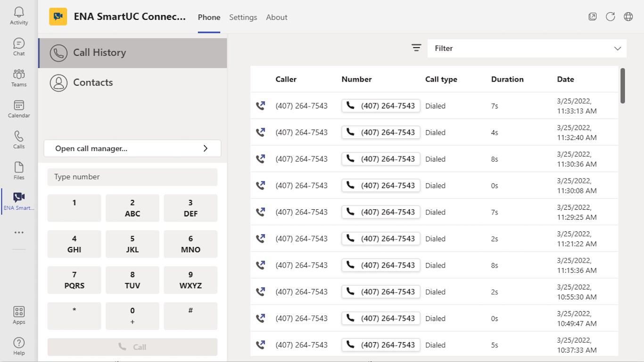Open the Calendar icon
The image size is (644, 362).
click(19, 109)
